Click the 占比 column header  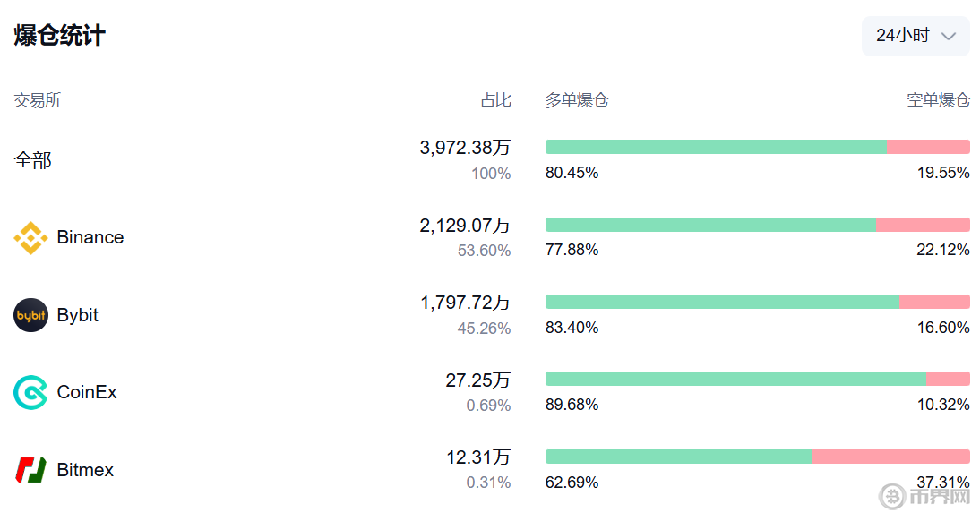click(x=495, y=100)
